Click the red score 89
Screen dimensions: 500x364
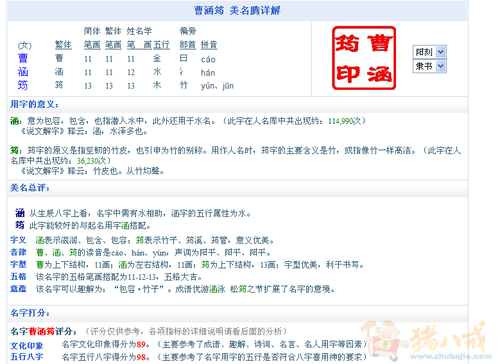coord(141,344)
